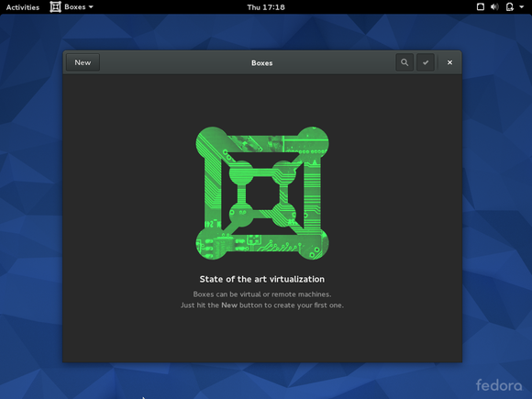Click the Boxes window title

click(x=262, y=63)
